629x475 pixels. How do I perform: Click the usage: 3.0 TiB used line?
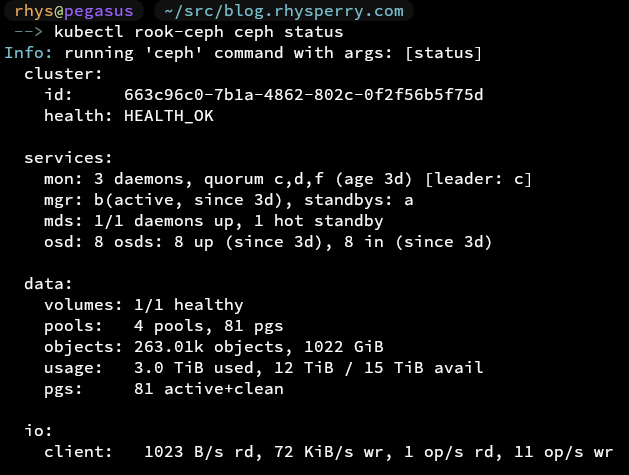click(264, 368)
